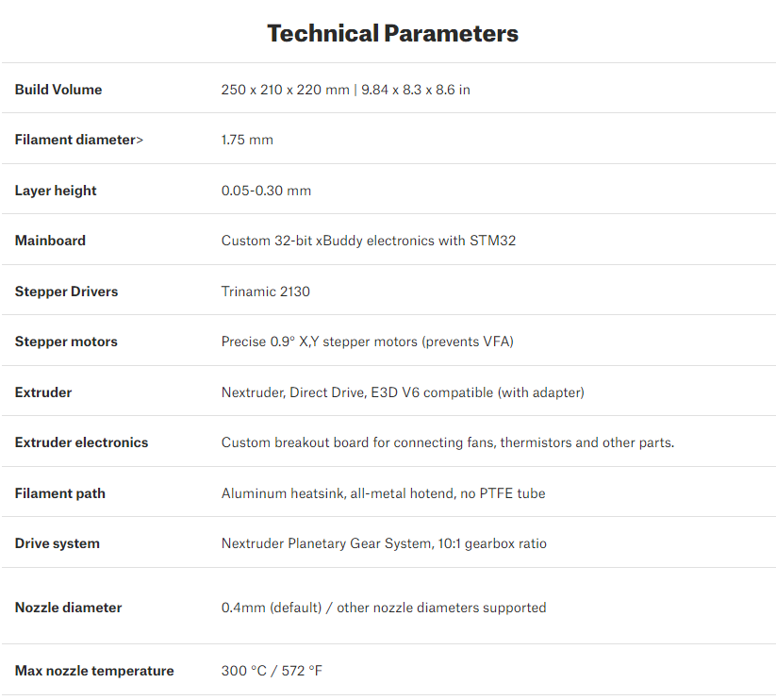This screenshot has width=776, height=700.
Task: Click the Stepper Drivers label
Action: (66, 292)
